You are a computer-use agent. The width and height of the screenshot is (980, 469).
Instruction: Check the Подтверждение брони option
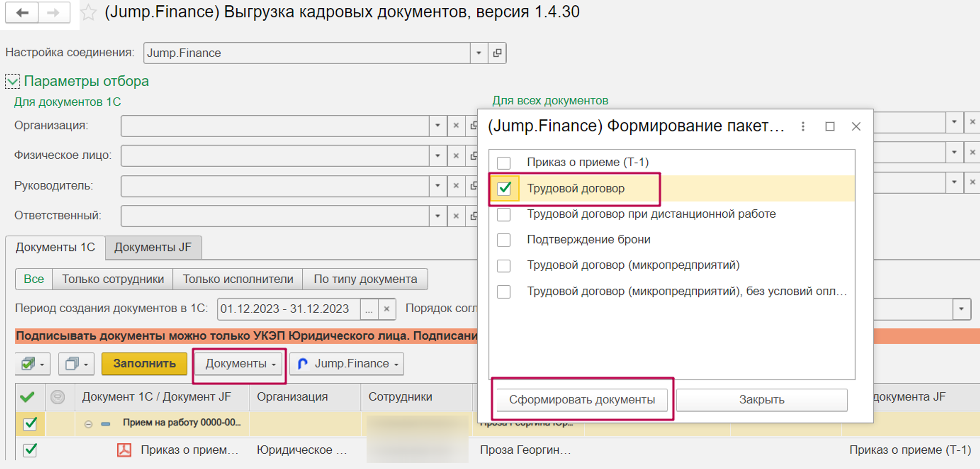click(504, 240)
